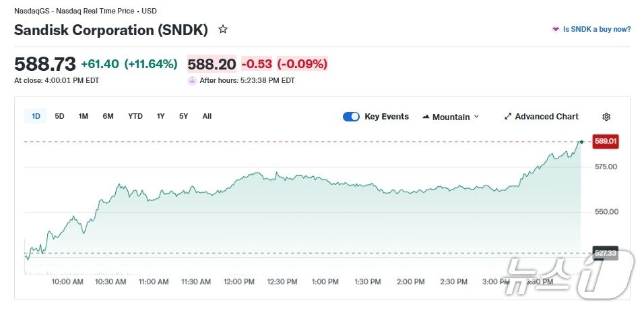The width and height of the screenshot is (644, 309).
Task: Switch chart to YTD range
Action: click(x=135, y=116)
